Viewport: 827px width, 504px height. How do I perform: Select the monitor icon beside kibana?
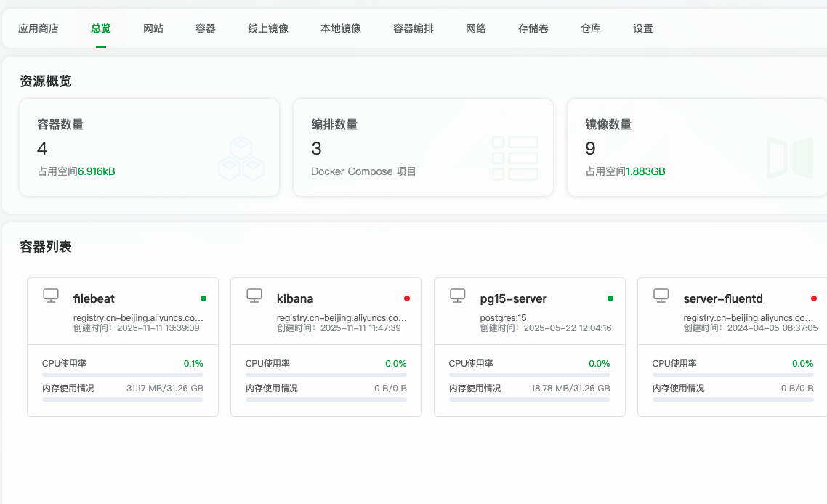tap(254, 295)
